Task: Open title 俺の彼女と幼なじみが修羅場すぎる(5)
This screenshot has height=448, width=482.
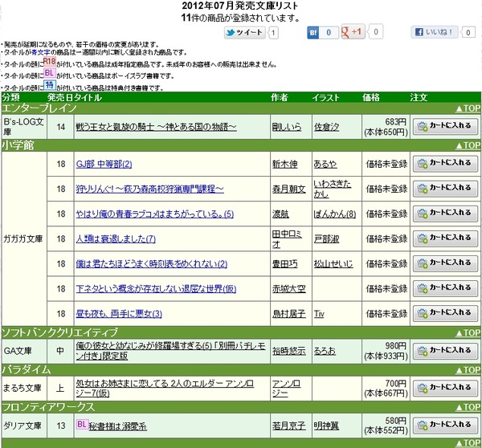Action: coord(170,351)
